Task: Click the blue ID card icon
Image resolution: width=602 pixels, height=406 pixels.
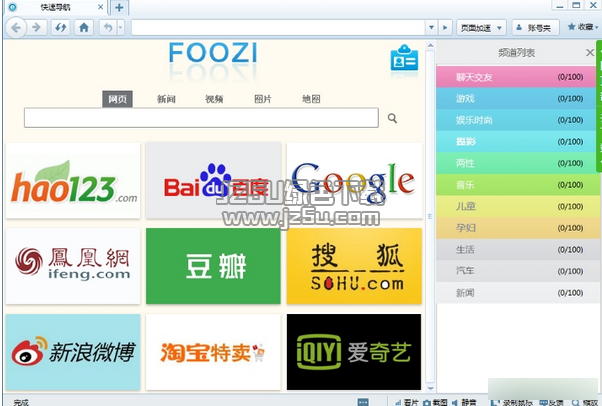Action: coord(404,58)
